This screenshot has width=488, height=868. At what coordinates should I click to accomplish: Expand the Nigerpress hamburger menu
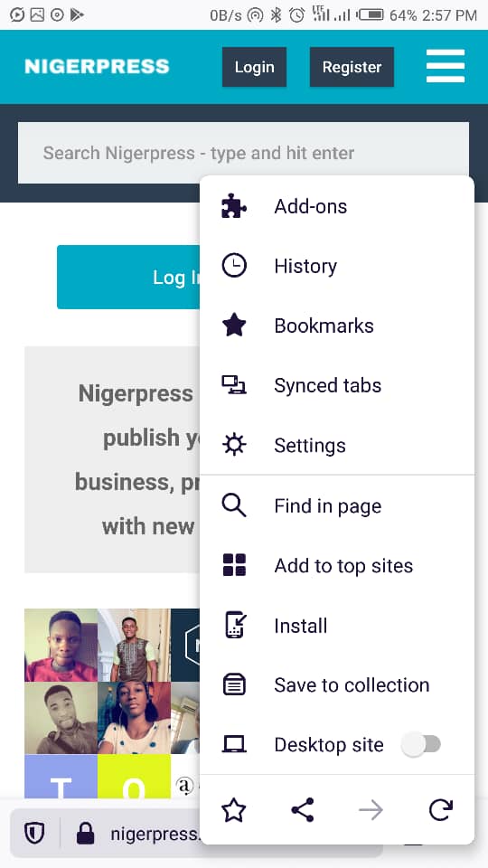tap(446, 66)
